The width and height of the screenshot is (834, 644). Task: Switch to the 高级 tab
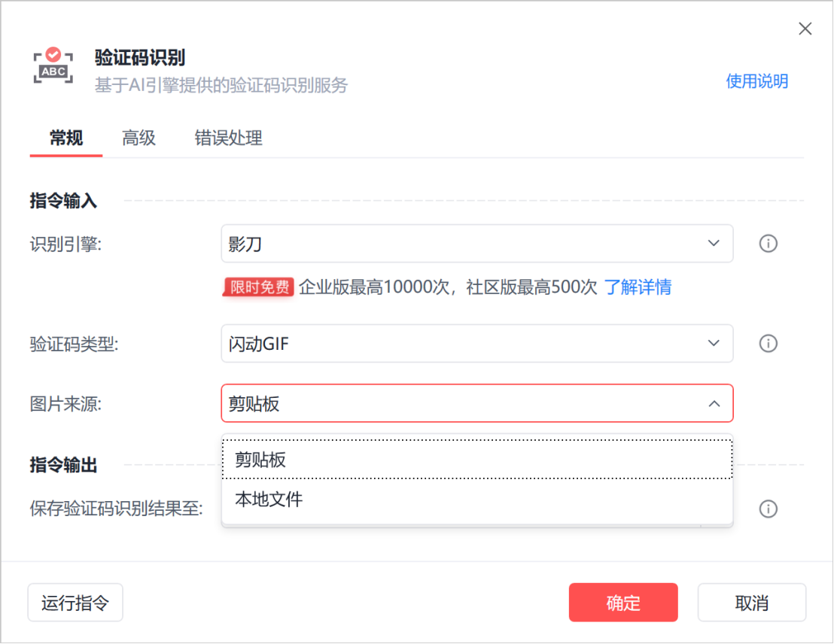point(138,138)
